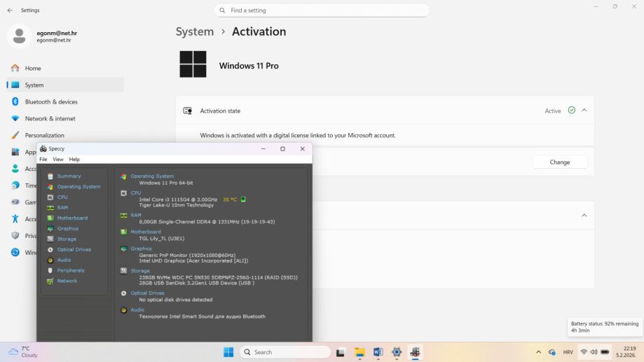Click CPU heading link in Speccy summary
This screenshot has height=362, width=644.
point(135,193)
